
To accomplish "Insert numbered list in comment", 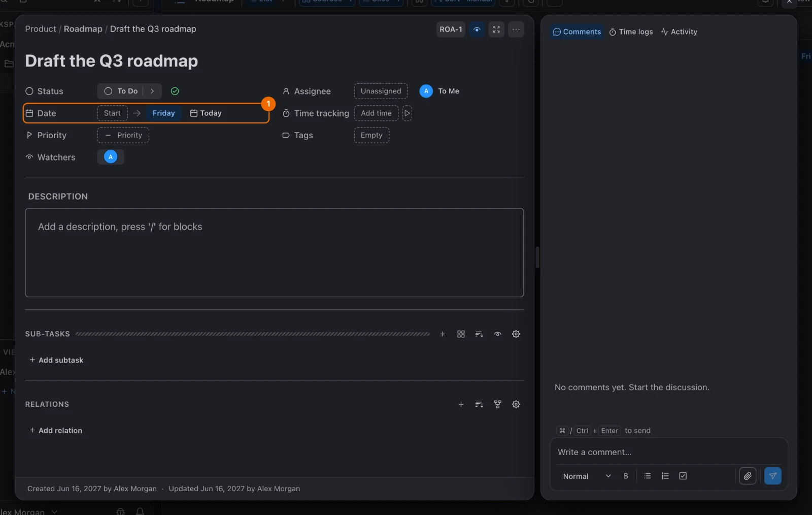I will tap(665, 476).
